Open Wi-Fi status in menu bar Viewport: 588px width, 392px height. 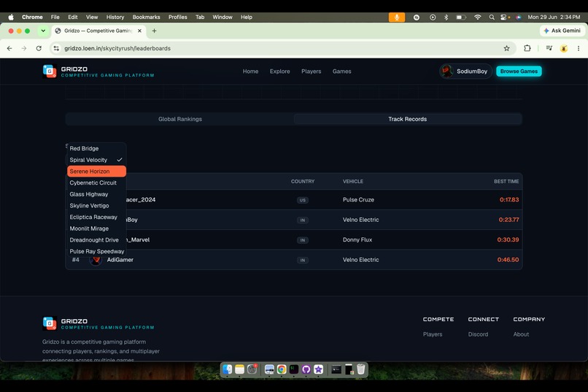pos(477,18)
